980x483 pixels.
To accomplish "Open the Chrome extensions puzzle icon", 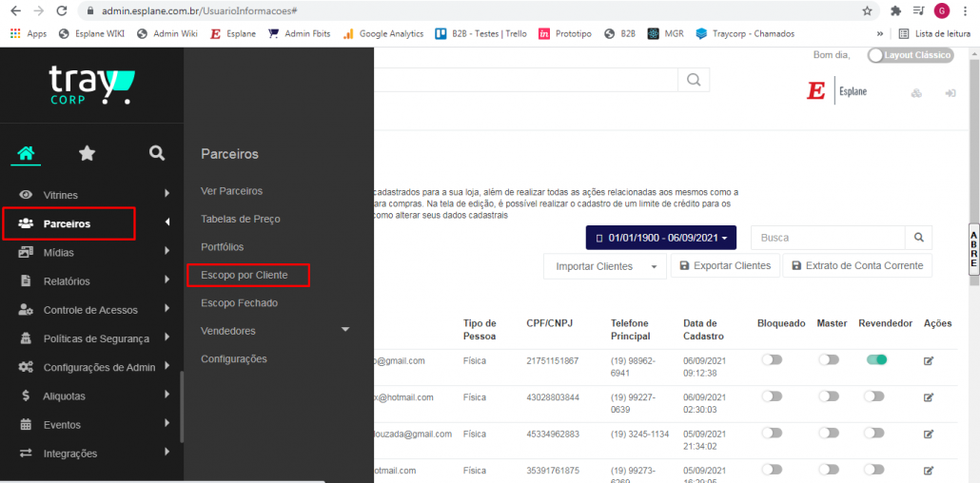I will click(895, 10).
